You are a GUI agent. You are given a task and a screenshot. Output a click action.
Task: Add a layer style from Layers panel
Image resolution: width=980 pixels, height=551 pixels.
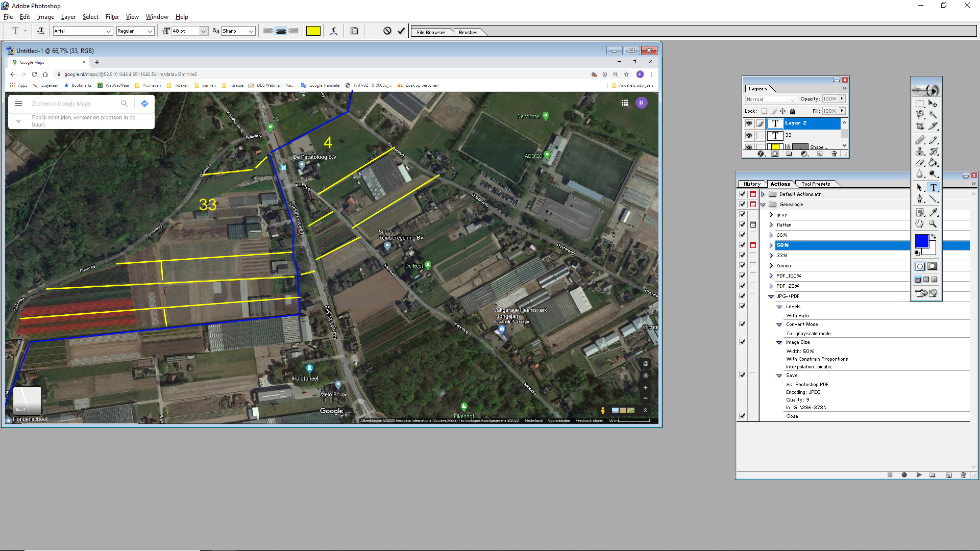[x=761, y=154]
